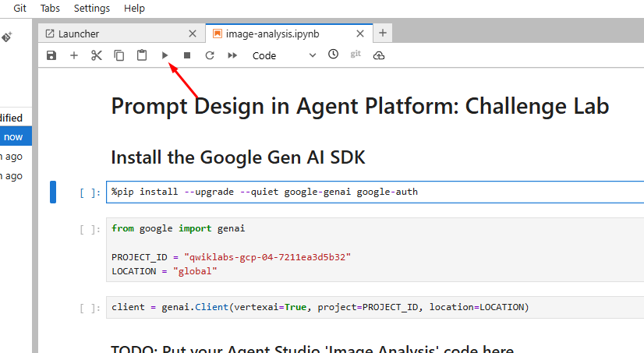The height and width of the screenshot is (353, 644).
Task: Click the cloud upload icon in the toolbar
Action: tap(379, 55)
